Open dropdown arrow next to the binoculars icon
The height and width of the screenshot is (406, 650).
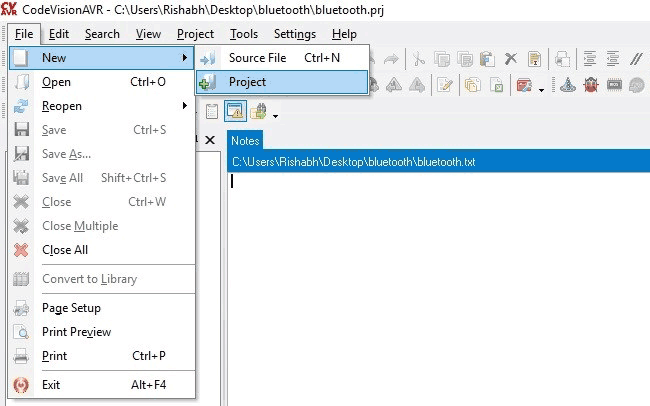[274, 116]
